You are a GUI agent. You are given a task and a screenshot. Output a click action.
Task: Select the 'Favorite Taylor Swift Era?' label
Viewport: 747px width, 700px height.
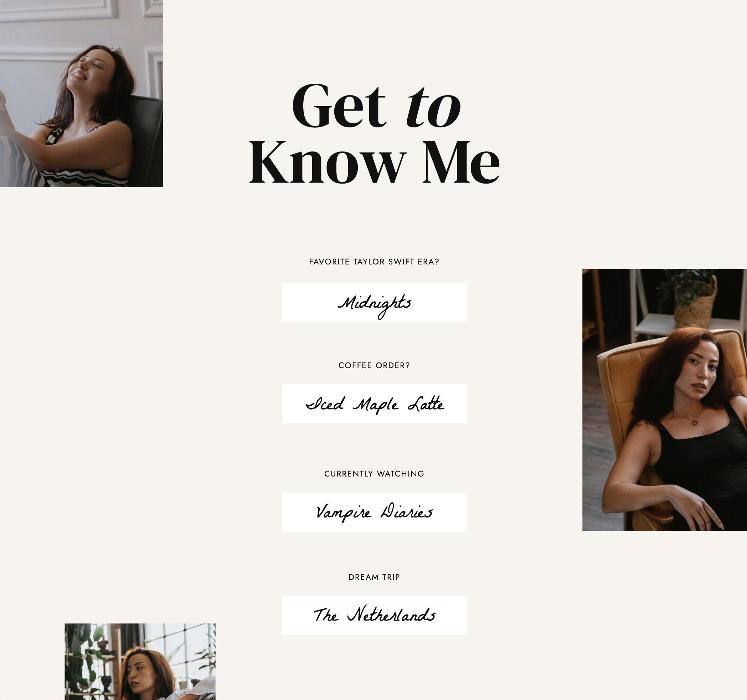click(374, 262)
